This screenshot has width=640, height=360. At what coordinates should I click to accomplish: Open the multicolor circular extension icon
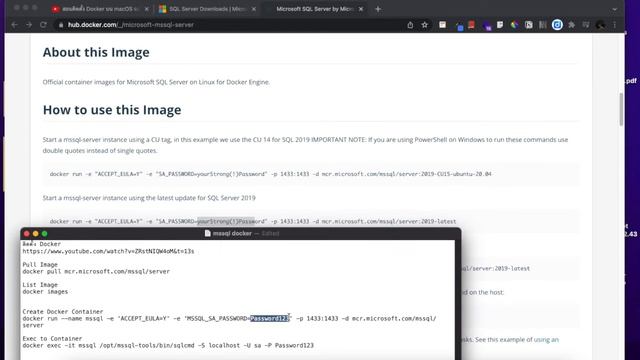pyautogui.click(x=514, y=25)
